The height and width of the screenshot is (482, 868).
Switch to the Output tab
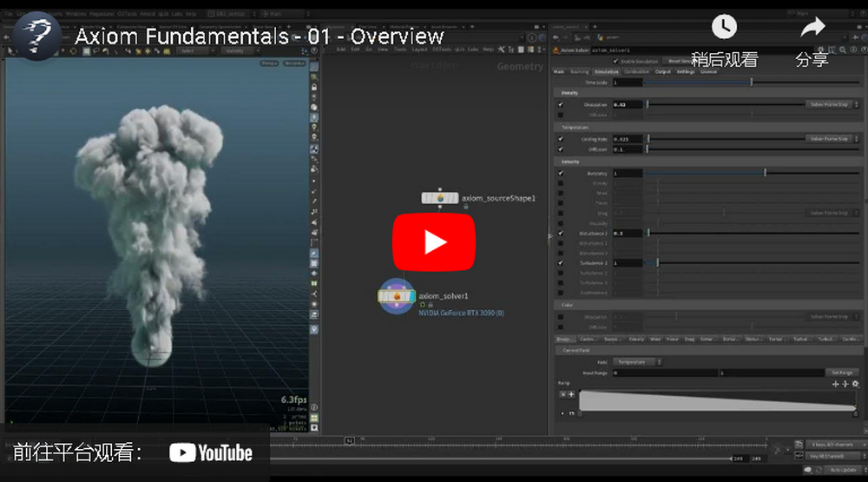tap(662, 72)
